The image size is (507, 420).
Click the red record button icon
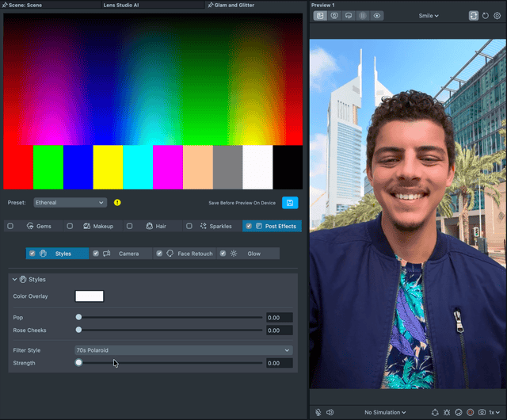coord(470,412)
